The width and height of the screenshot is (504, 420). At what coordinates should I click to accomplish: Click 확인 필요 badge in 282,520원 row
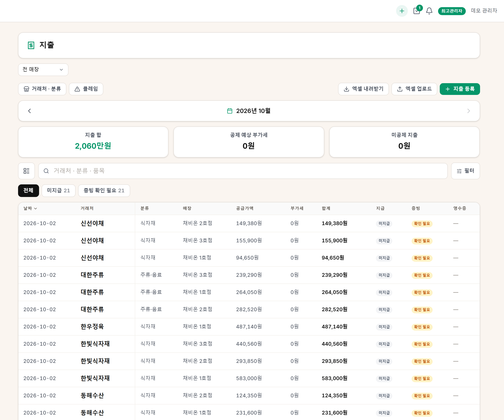[x=422, y=310]
